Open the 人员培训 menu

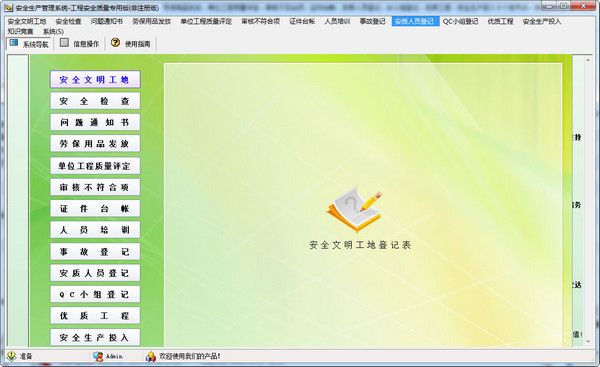coord(337,21)
